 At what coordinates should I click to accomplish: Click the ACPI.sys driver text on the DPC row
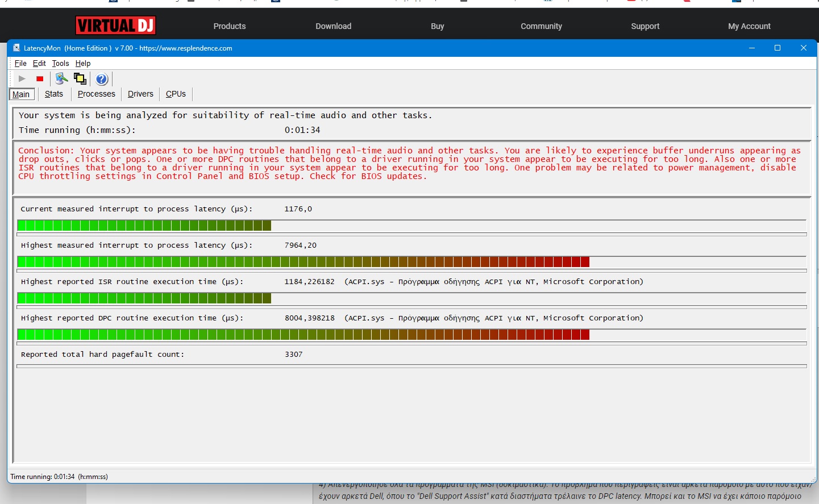click(x=494, y=318)
